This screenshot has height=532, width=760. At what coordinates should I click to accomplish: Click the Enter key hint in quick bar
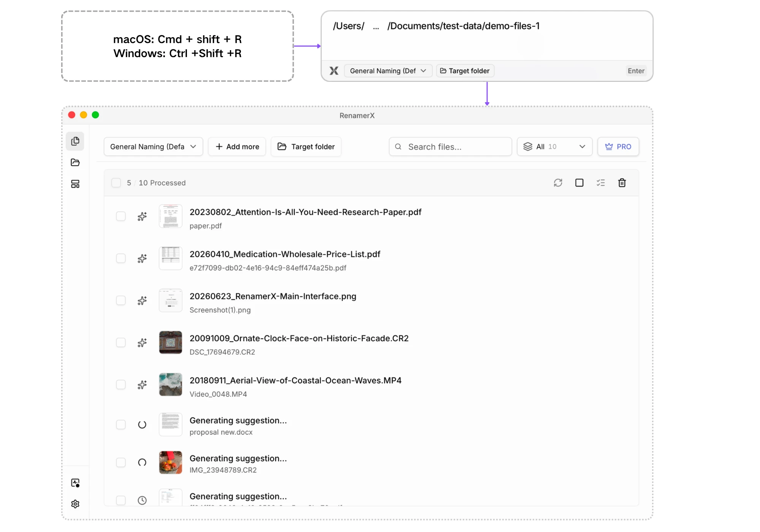point(636,71)
